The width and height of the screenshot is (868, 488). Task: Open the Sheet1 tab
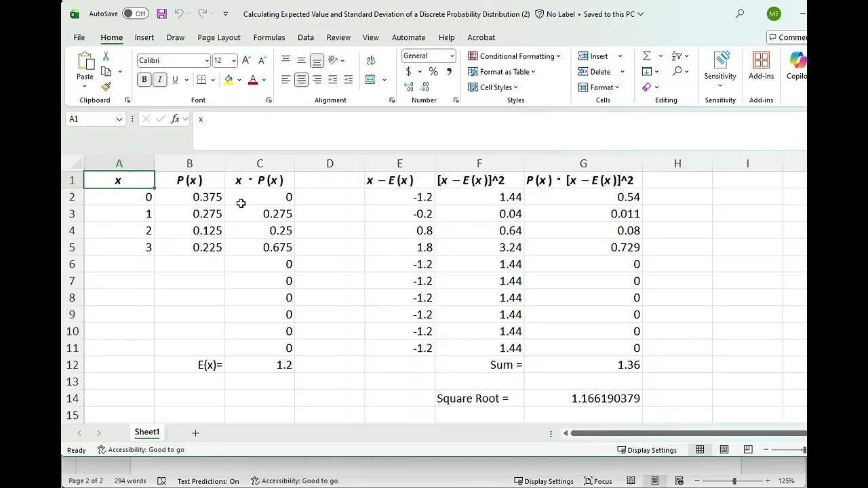pyautogui.click(x=146, y=432)
